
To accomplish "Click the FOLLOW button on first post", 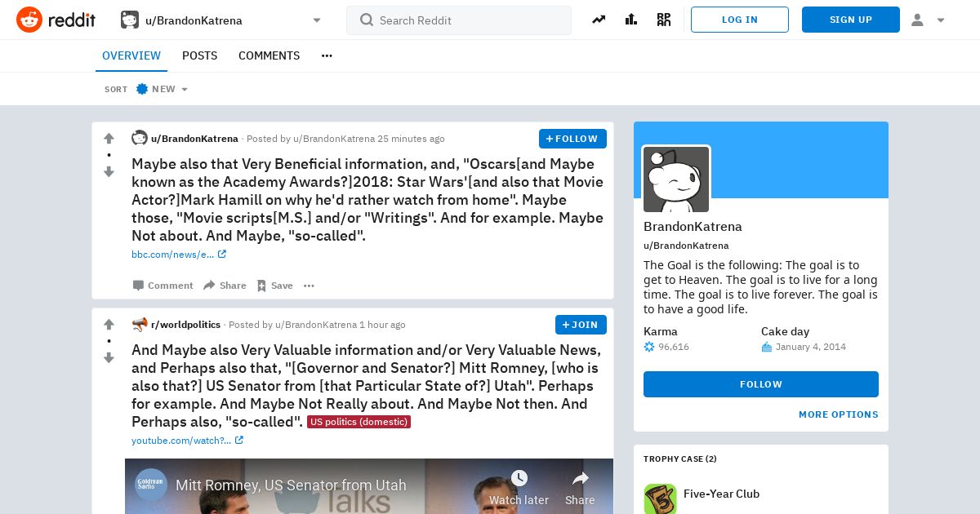I will (572, 139).
